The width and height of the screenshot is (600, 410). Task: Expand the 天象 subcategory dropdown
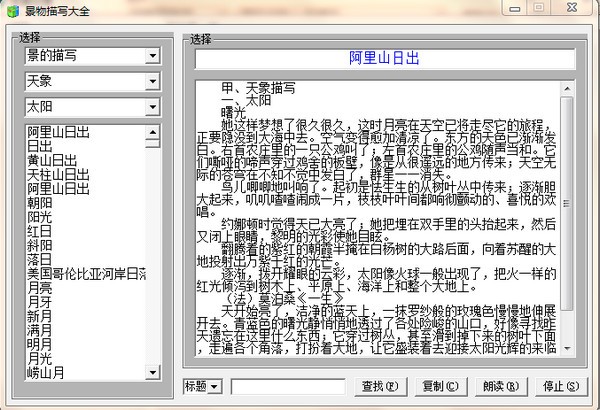152,81
